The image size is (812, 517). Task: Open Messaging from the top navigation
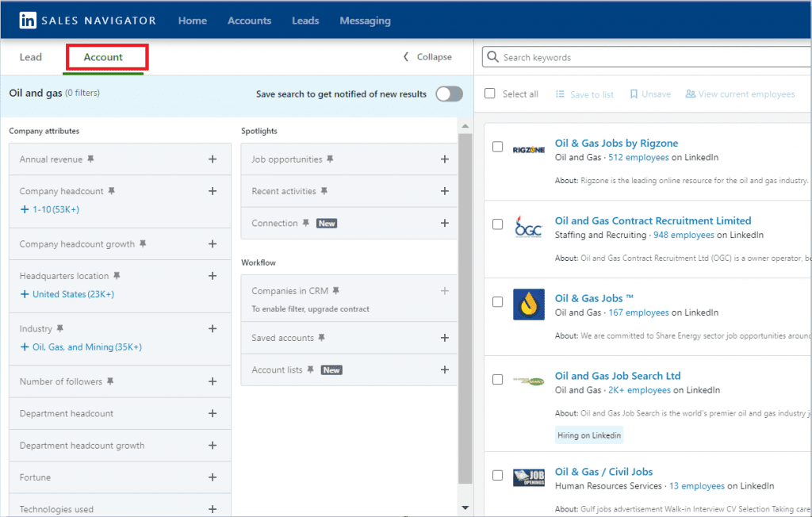365,21
